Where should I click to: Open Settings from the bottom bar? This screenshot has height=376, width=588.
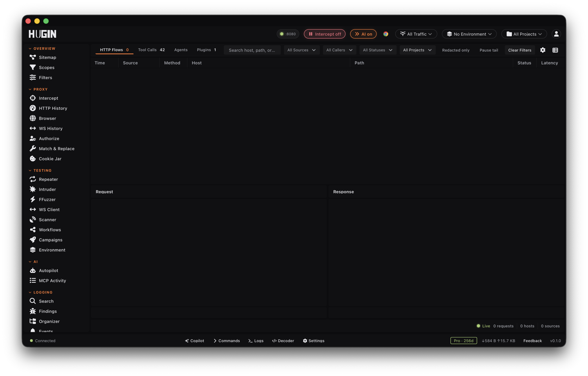pyautogui.click(x=314, y=341)
